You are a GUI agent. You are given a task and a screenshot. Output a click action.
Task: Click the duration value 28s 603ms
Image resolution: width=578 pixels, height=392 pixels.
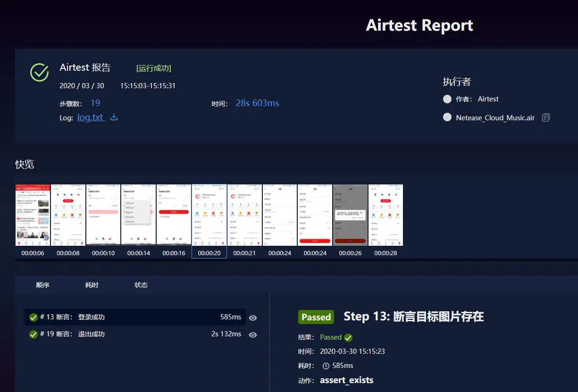[258, 103]
